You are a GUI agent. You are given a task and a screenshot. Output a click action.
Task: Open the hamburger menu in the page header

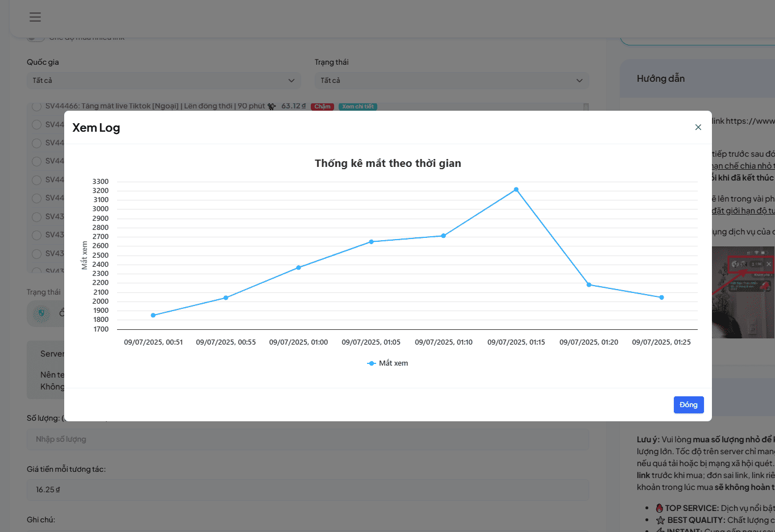[x=35, y=17]
